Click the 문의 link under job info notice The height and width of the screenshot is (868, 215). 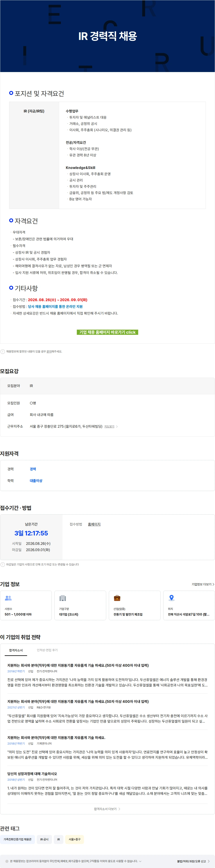tap(49, 351)
